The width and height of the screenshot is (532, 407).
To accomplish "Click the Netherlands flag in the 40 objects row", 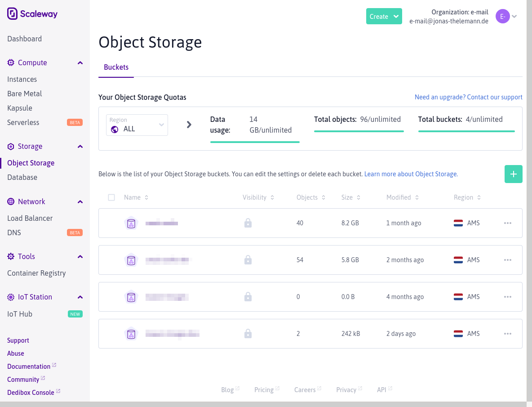I will tap(458, 223).
